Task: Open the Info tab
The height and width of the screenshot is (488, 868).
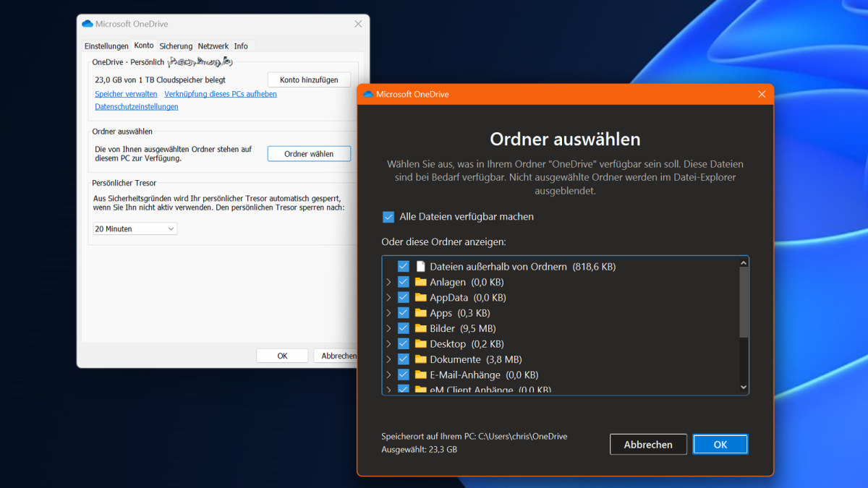Action: tap(241, 46)
